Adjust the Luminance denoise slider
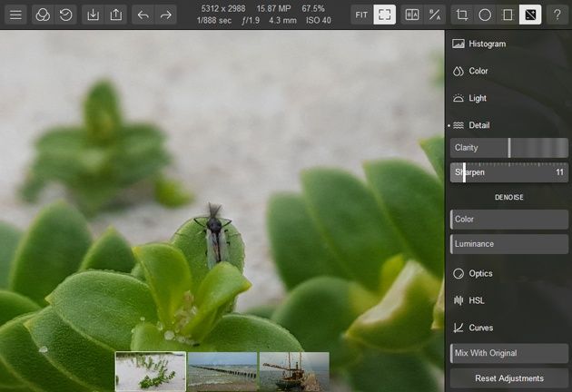 pyautogui.click(x=508, y=244)
